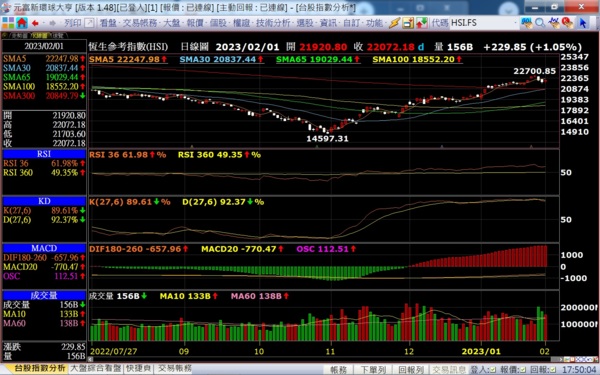Toggle the 報價 status checkbox
This screenshot has width=600, height=375.
523,370
